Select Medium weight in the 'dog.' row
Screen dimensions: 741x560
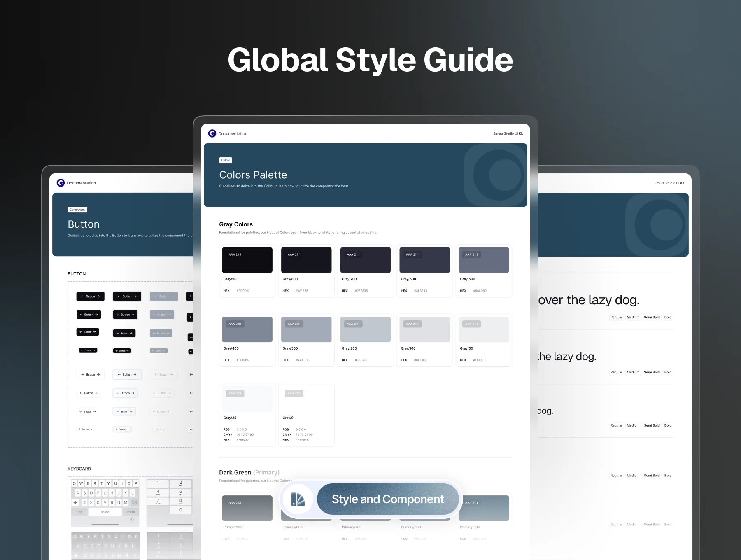pos(633,425)
